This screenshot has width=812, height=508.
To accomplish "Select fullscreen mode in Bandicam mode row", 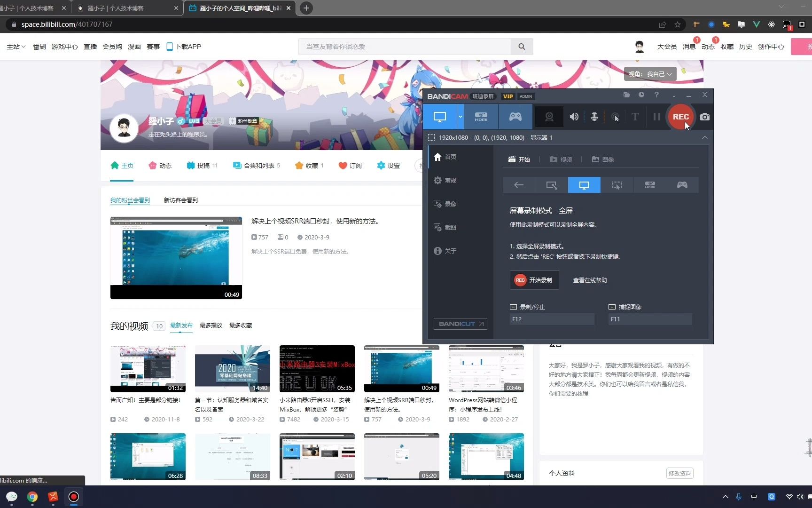I will 584,185.
